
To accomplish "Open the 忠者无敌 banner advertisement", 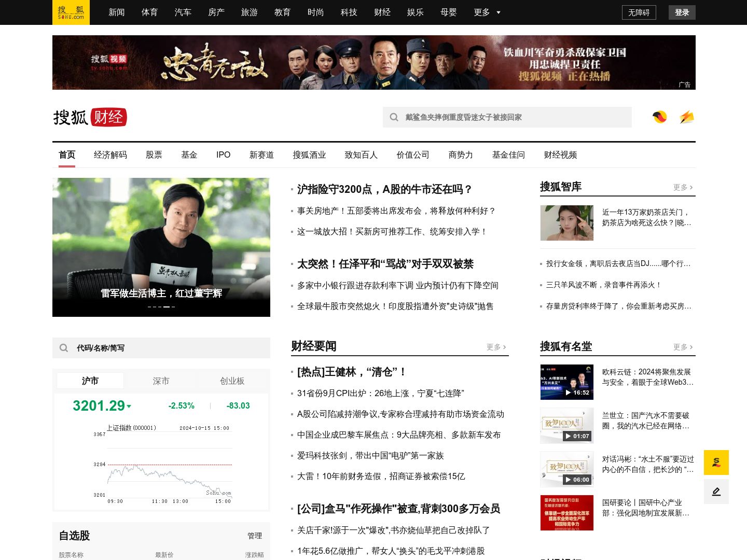I will coord(374,63).
